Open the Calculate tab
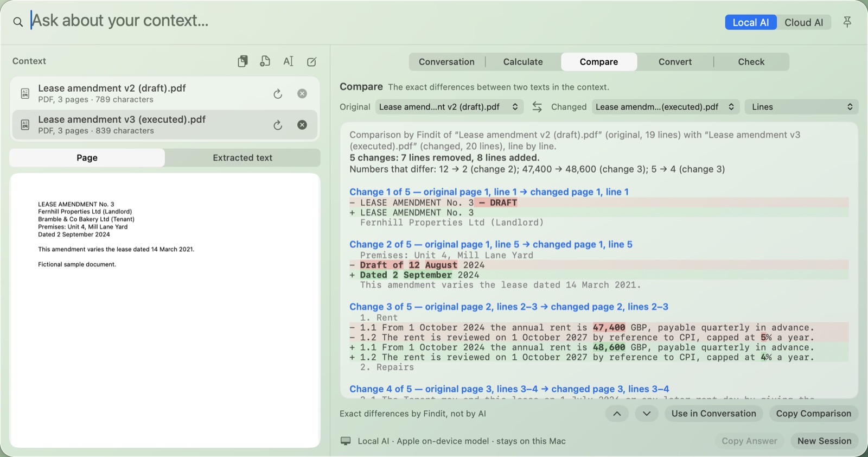The width and height of the screenshot is (868, 457). tap(523, 62)
